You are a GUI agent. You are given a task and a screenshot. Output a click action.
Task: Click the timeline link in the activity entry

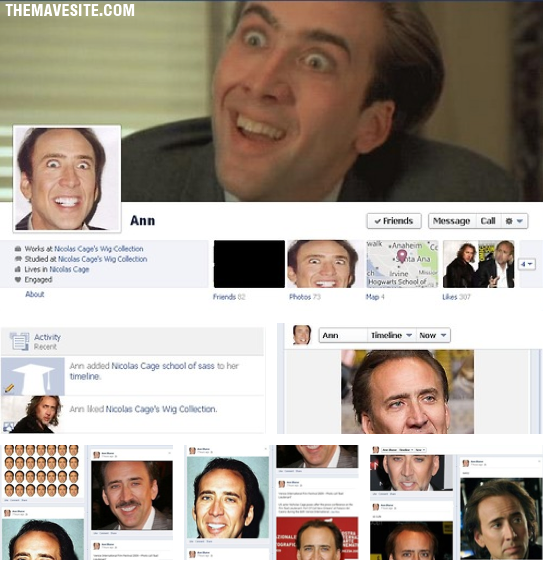(84, 376)
